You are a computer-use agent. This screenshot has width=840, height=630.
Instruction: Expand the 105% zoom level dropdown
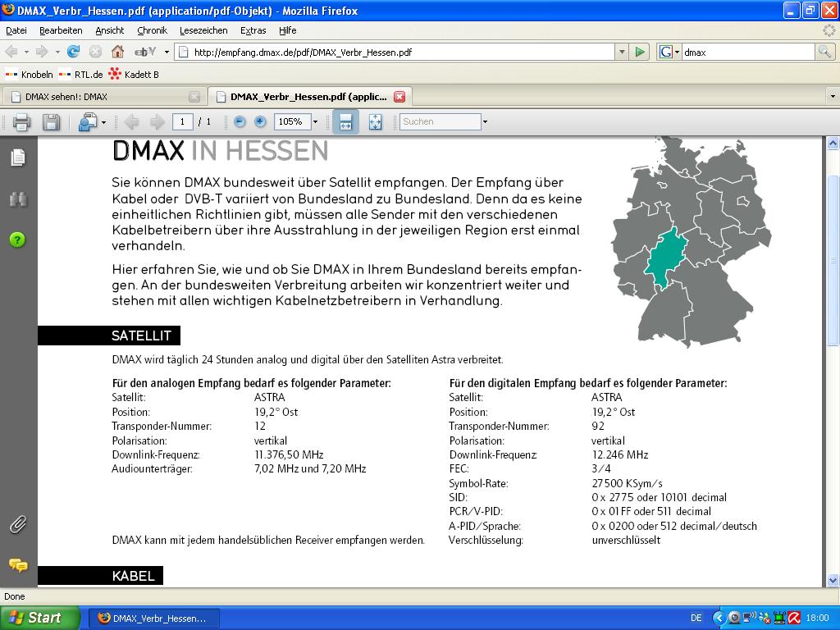(315, 122)
